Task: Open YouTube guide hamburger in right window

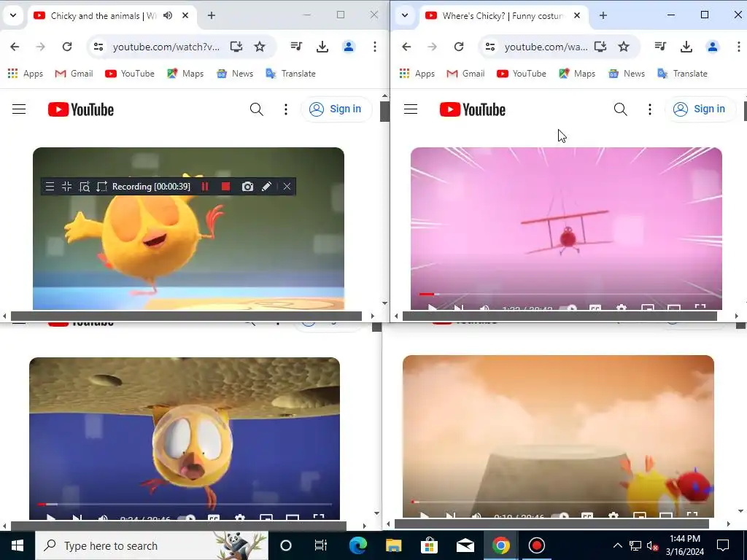Action: click(411, 109)
